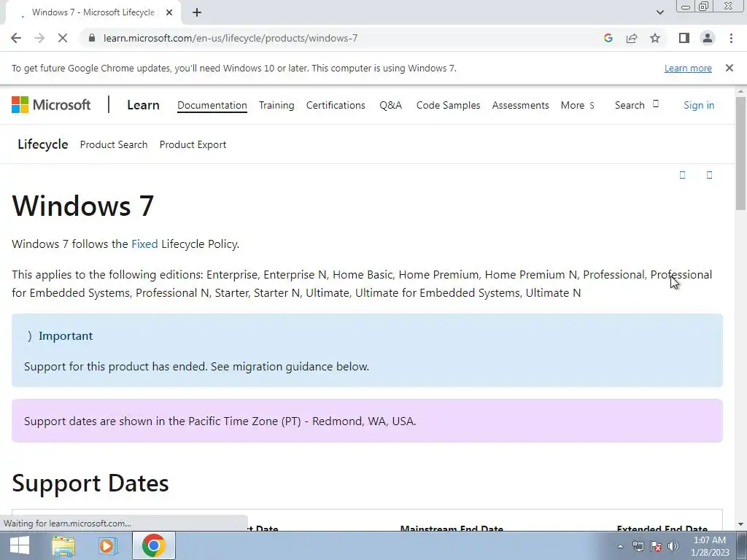Click the Windows 7 page heading
The width and height of the screenshot is (747, 560).
tap(83, 206)
